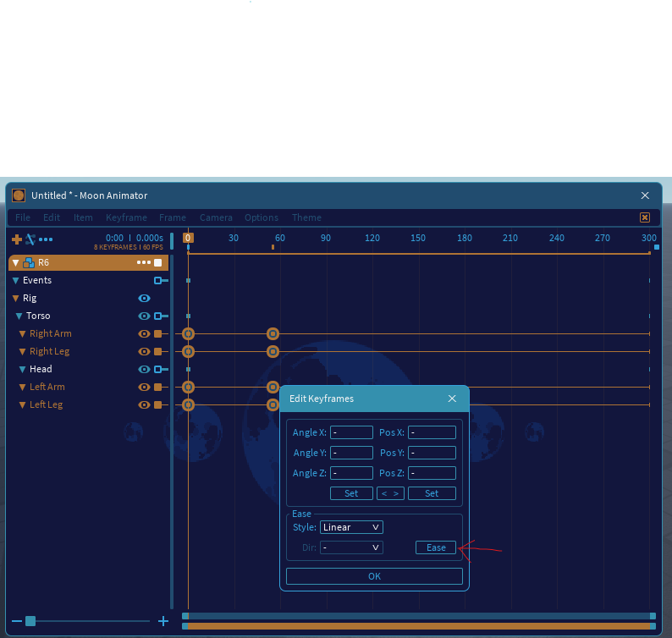Open the ease Dir dropdown

(x=351, y=547)
